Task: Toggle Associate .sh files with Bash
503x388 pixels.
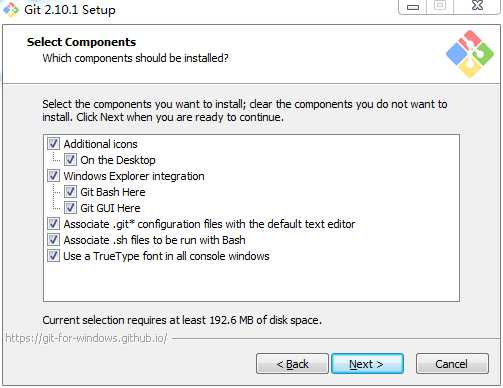Action: pyautogui.click(x=53, y=240)
